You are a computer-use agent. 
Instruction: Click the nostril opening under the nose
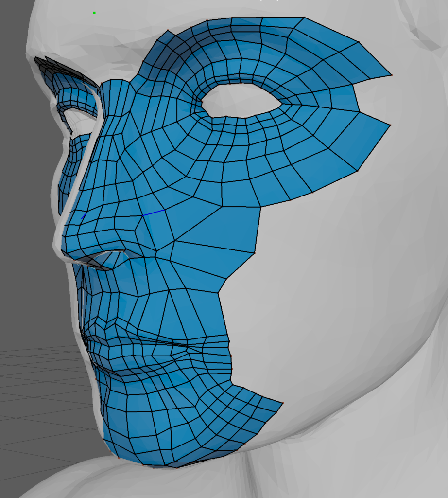(x=104, y=258)
